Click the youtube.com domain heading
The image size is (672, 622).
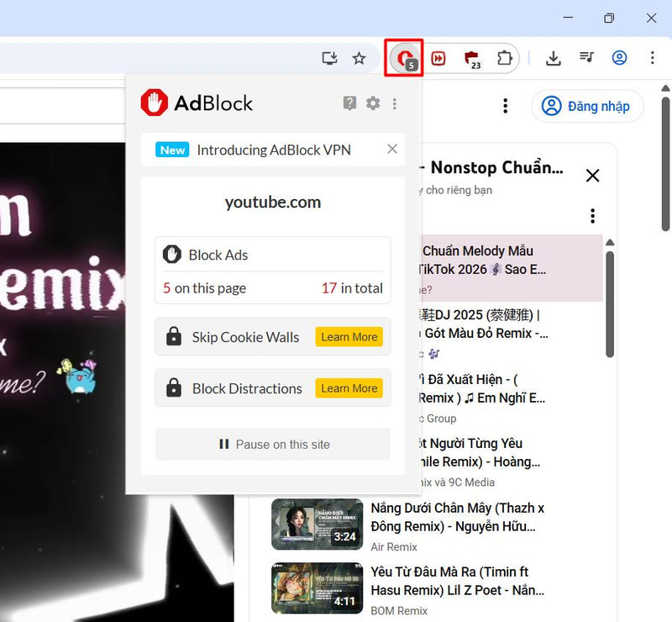click(272, 202)
